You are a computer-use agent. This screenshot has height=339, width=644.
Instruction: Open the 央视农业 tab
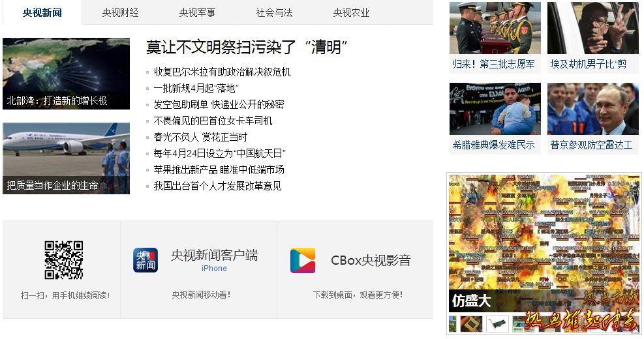351,13
